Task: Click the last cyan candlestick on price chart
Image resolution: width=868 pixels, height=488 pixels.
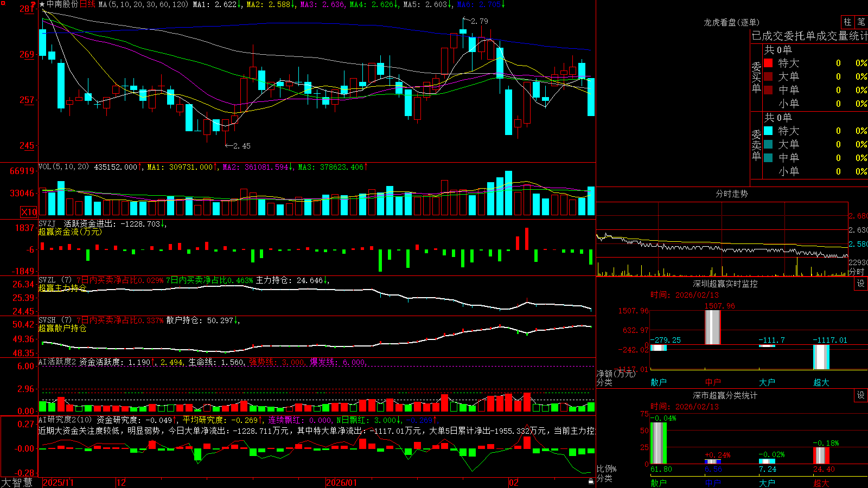Action: point(591,97)
